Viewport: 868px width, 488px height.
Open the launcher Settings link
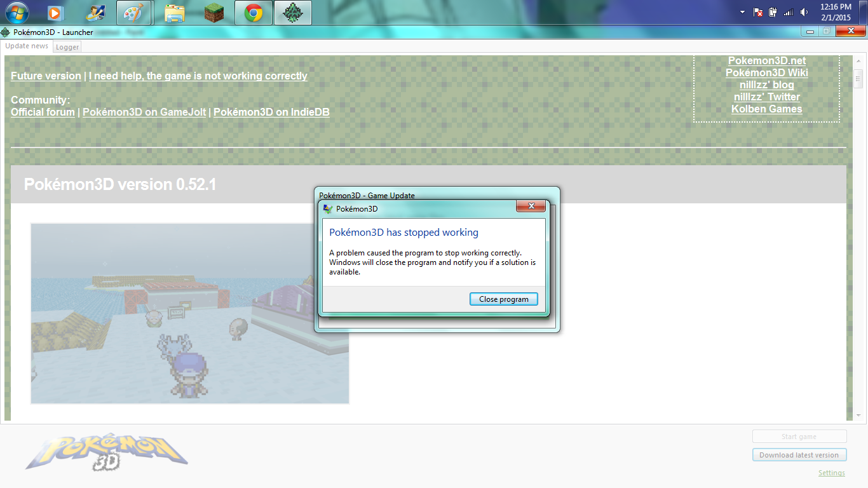point(832,473)
